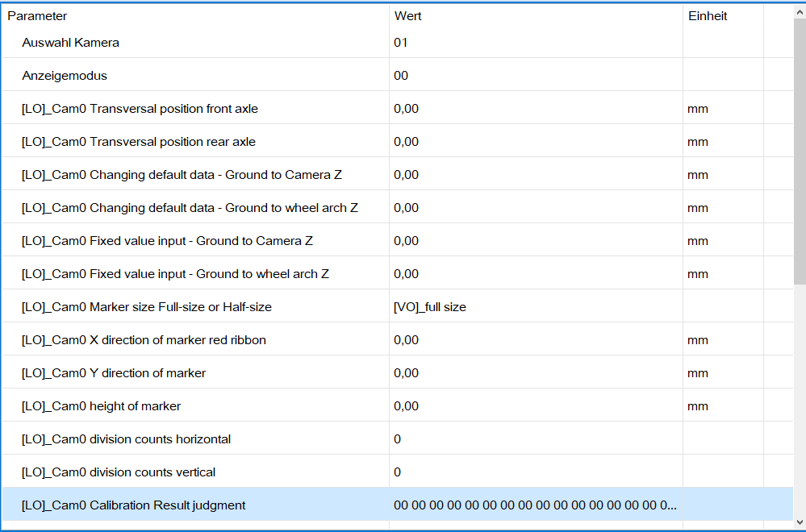806x532 pixels.
Task: Click the Einheit column header
Action: coord(708,16)
